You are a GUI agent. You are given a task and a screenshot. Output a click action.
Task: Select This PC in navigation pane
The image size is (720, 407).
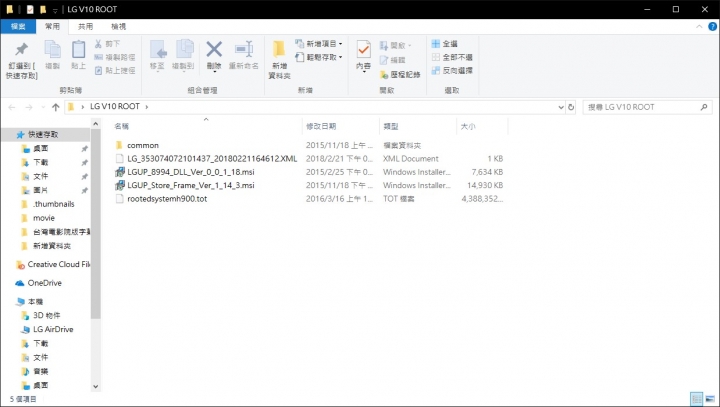tap(35, 301)
